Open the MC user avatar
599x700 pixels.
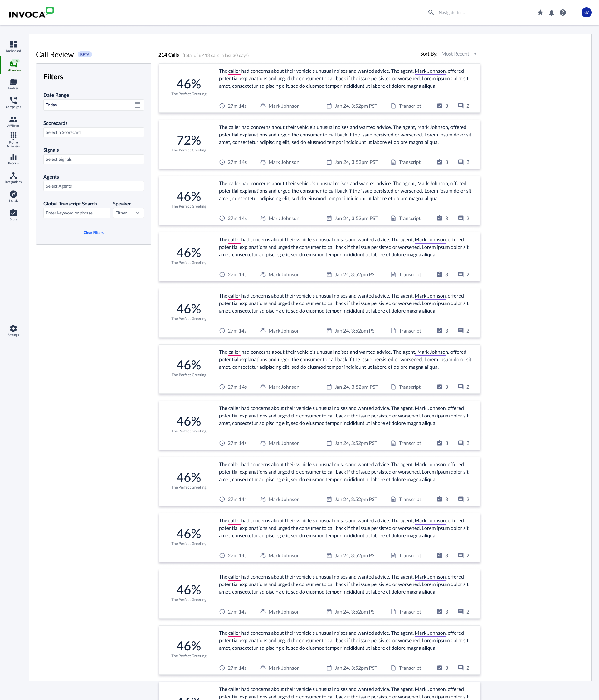(586, 12)
